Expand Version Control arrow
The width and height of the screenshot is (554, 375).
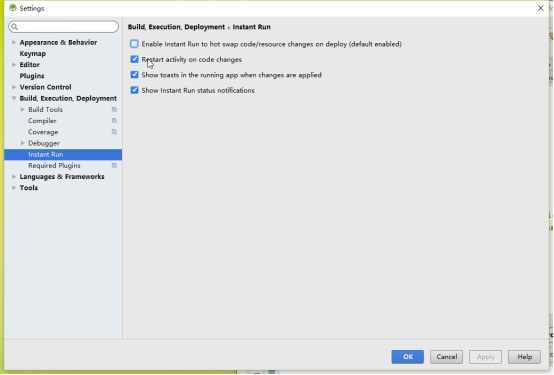[14, 87]
